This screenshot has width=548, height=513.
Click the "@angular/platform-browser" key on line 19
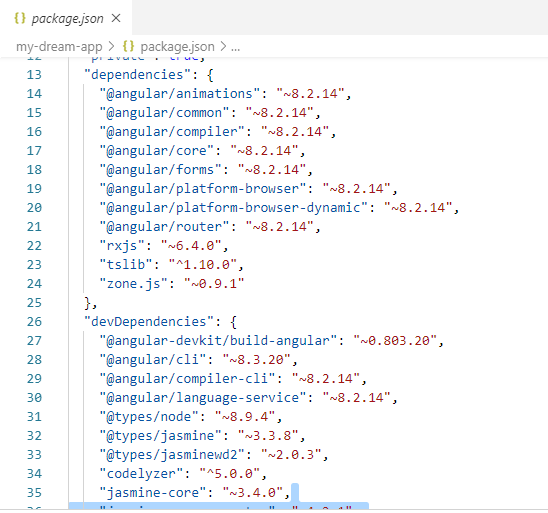coord(203,188)
